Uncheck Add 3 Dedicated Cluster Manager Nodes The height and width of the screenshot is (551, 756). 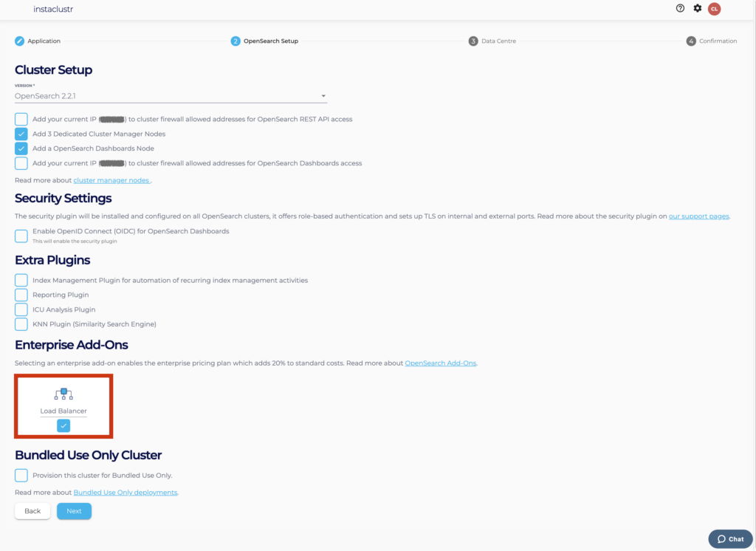pyautogui.click(x=21, y=134)
